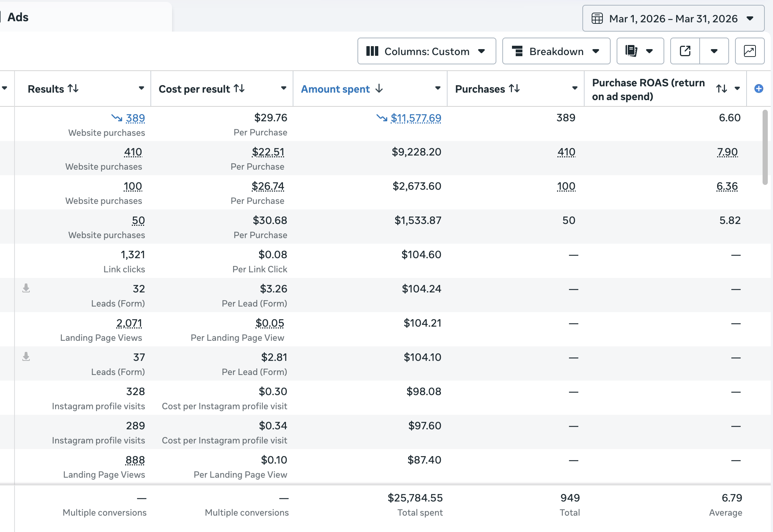This screenshot has height=532, width=773.
Task: Open the date range picker Mar 1–31, 2026
Action: [x=673, y=18]
